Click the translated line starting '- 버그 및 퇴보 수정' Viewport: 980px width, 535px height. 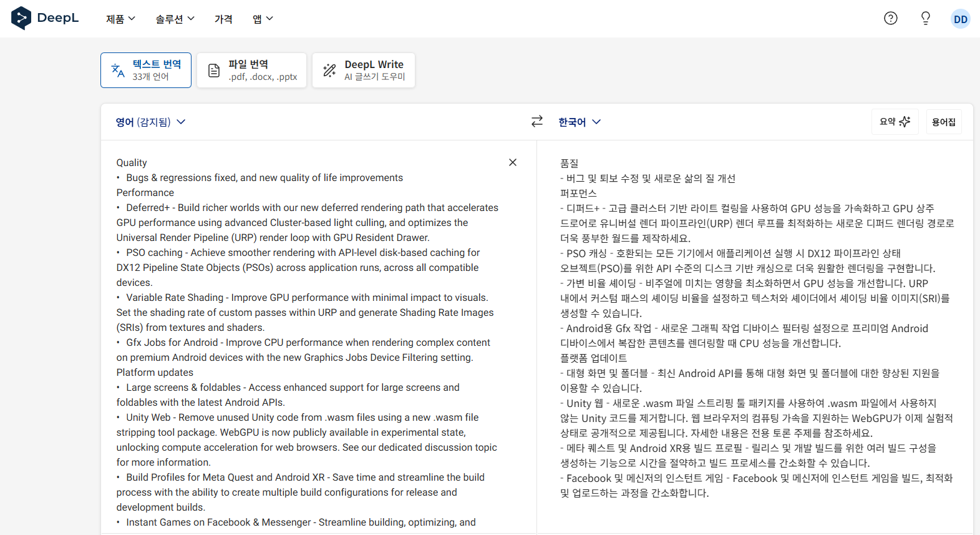point(648,179)
